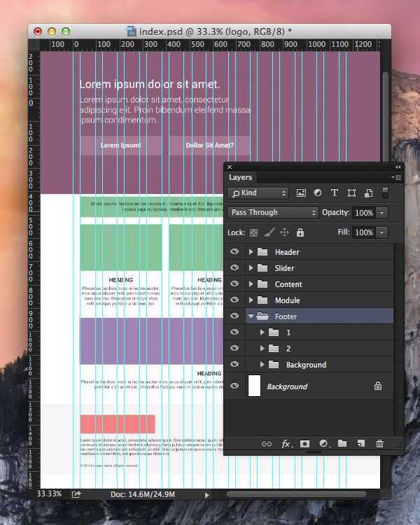Image resolution: width=420 pixels, height=525 pixels.
Task: Collapse the Footer layer group
Action: [x=251, y=316]
